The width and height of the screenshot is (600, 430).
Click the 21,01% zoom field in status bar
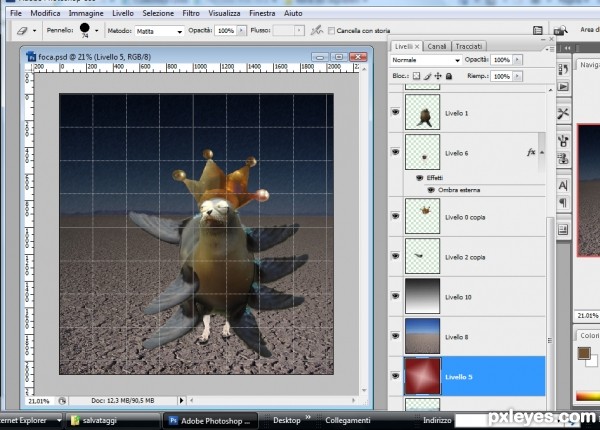click(x=39, y=401)
